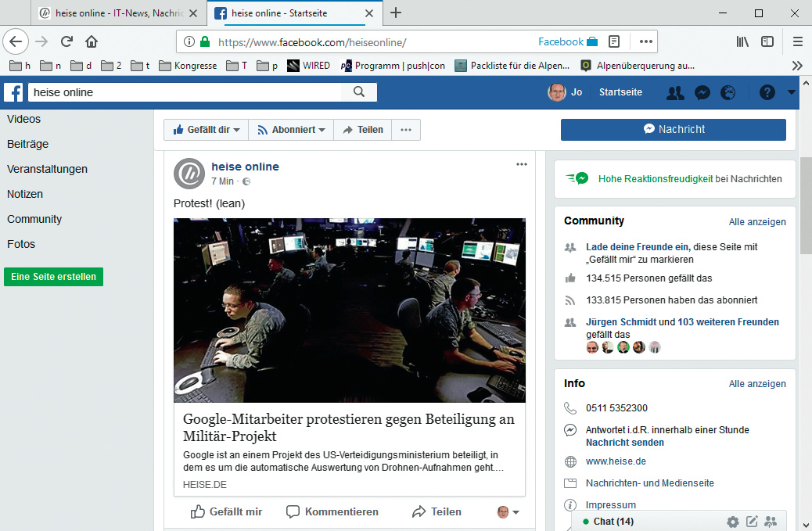Expand the 'Abonniert' dropdown
This screenshot has height=531, width=812.
(x=291, y=130)
